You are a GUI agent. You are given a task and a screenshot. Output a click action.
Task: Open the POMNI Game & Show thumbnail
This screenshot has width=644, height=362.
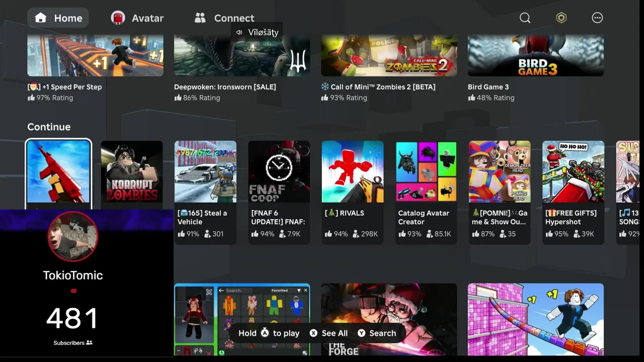click(x=500, y=172)
